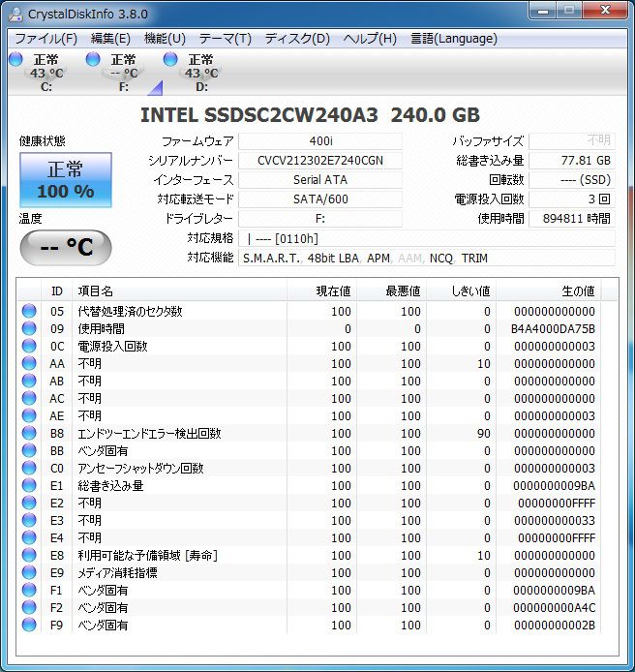Click status orb of attribute E2
635x672 pixels.
point(29,503)
